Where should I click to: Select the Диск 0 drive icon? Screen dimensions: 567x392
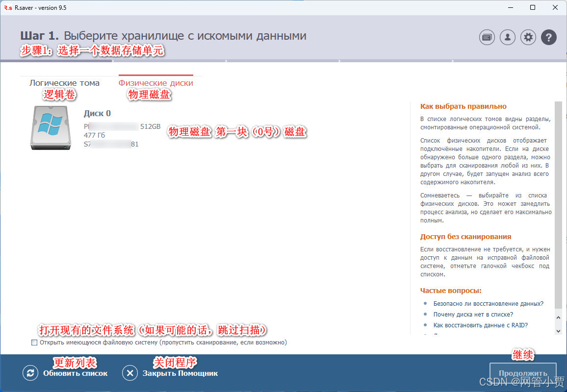click(x=51, y=127)
